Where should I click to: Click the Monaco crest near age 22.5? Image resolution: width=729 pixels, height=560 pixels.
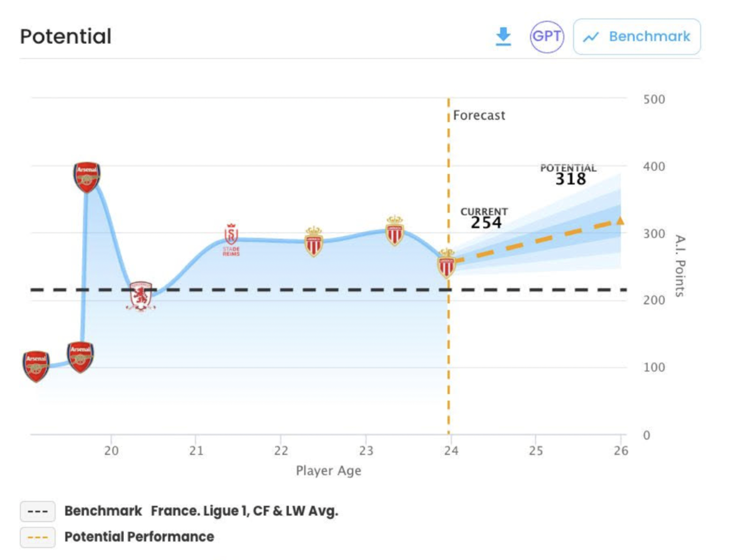coord(313,242)
